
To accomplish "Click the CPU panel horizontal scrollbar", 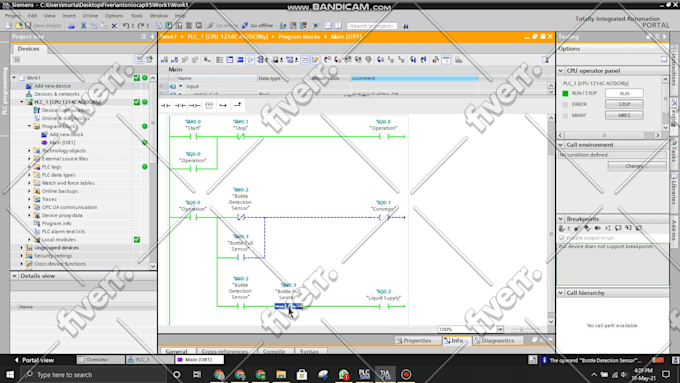I will coord(609,135).
